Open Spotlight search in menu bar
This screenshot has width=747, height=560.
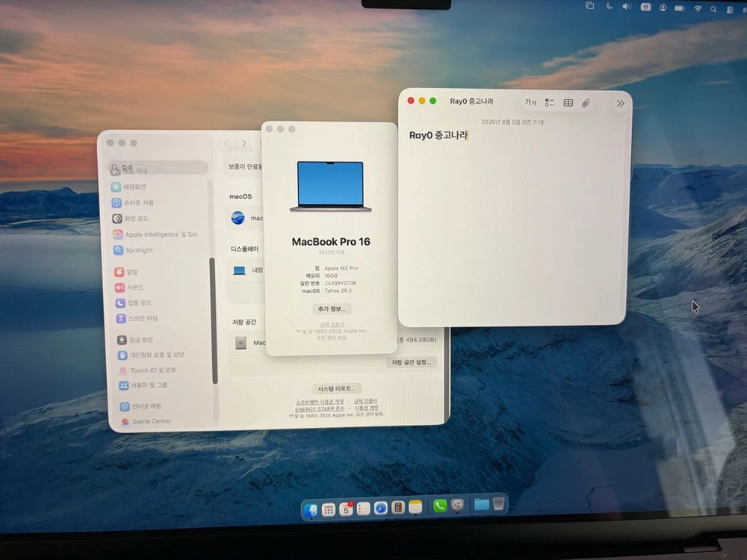(713, 9)
